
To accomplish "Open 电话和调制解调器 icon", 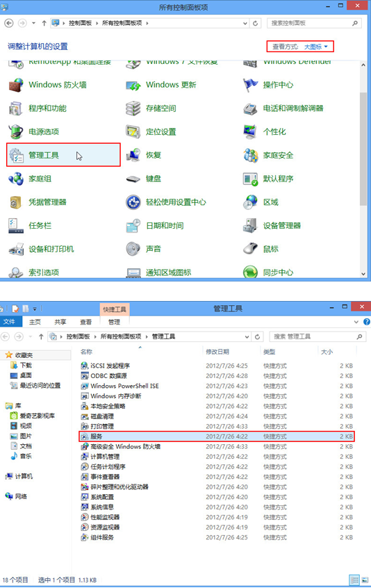I will coord(250,108).
